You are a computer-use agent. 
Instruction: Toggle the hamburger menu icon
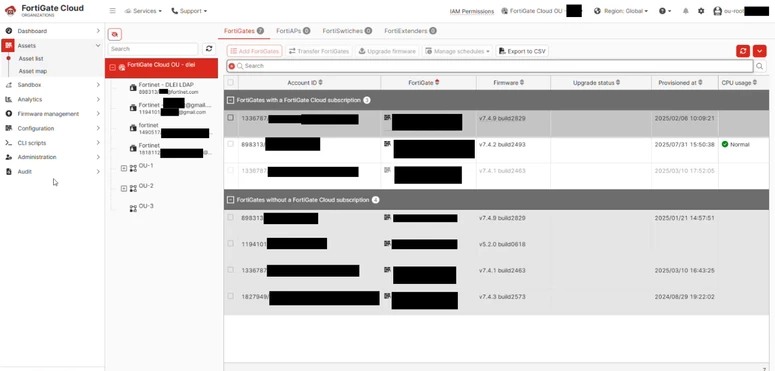[113, 11]
